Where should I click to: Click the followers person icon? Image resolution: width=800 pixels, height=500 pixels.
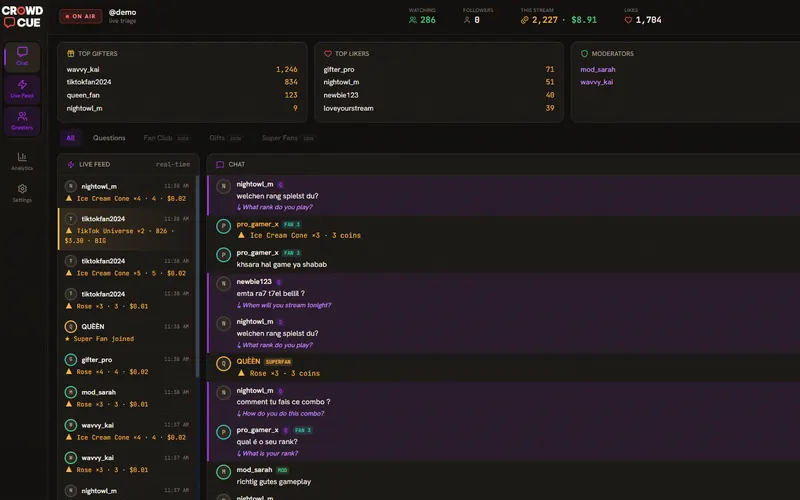466,20
